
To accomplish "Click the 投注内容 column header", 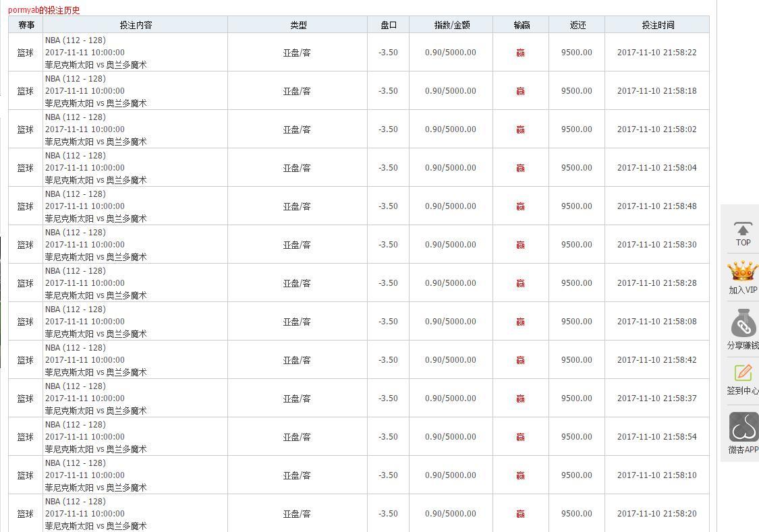I will coord(136,25).
